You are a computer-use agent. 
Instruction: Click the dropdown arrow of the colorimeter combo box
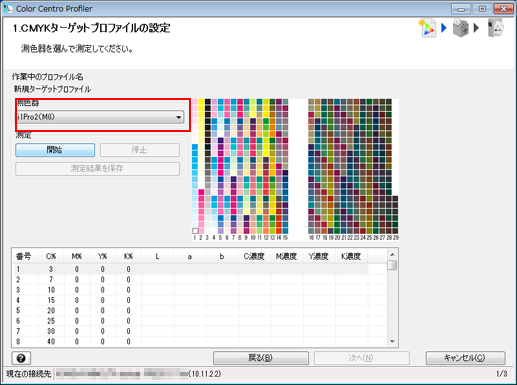179,117
